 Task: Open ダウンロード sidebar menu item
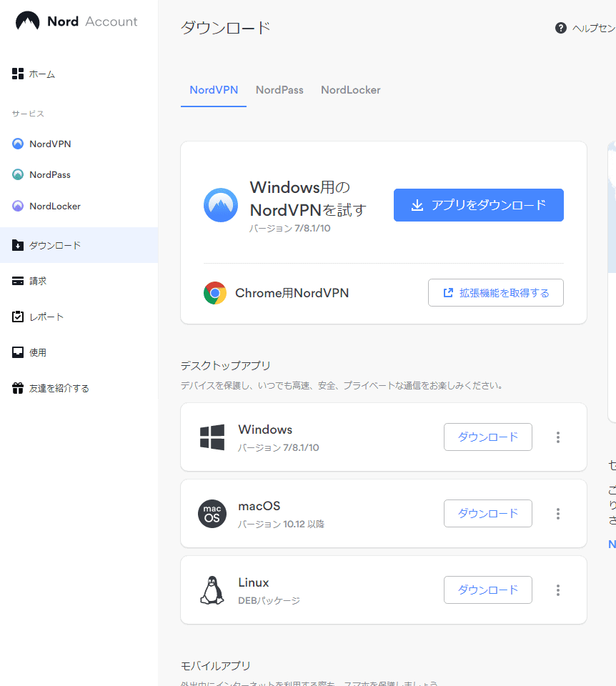79,245
